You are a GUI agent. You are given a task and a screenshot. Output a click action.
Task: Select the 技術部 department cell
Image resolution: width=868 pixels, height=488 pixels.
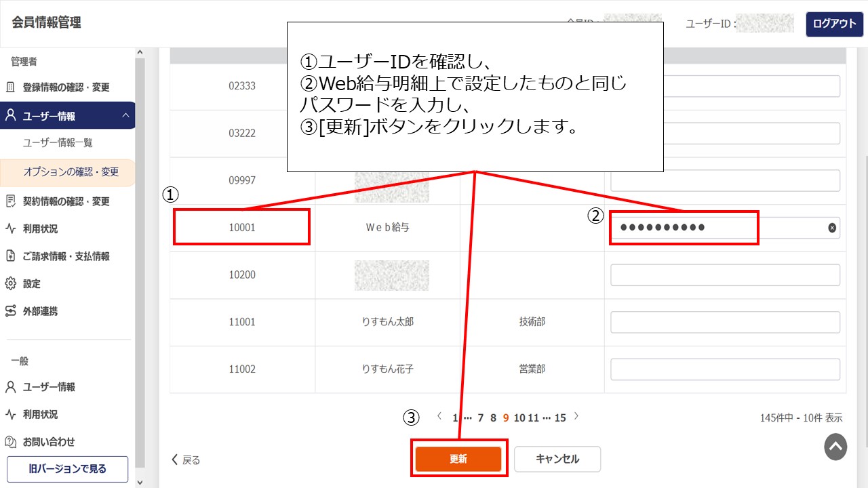[x=532, y=322]
